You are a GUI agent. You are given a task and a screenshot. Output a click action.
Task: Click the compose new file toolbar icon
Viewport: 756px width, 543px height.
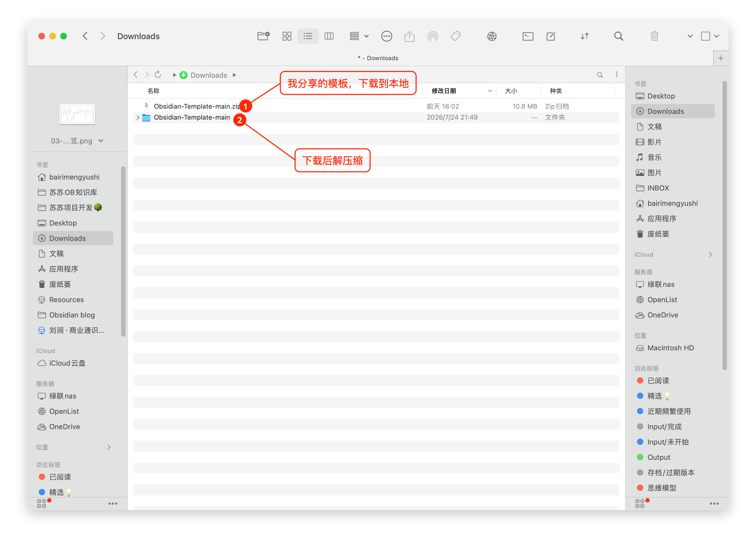551,36
